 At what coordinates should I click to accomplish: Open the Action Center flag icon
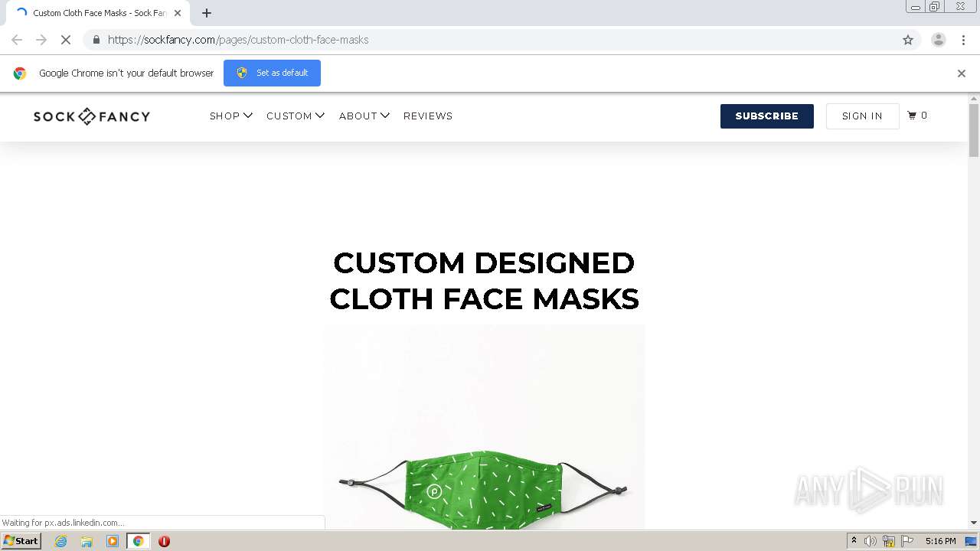(x=907, y=541)
